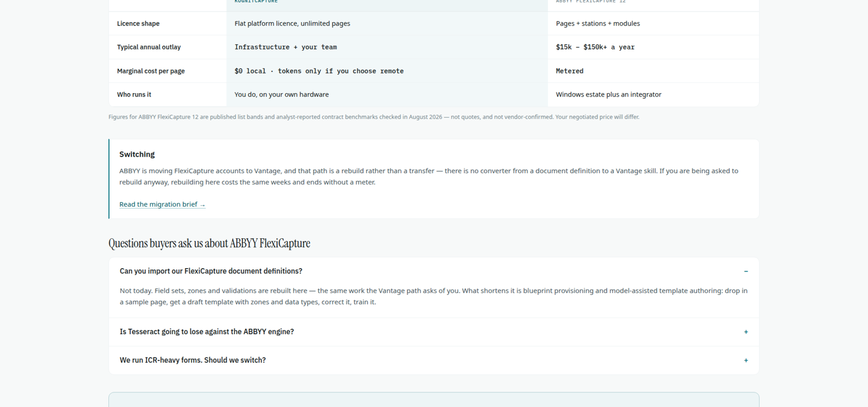
Task: Click 'Flat platform licence, unlimited pages' cell
Action: 387,23
